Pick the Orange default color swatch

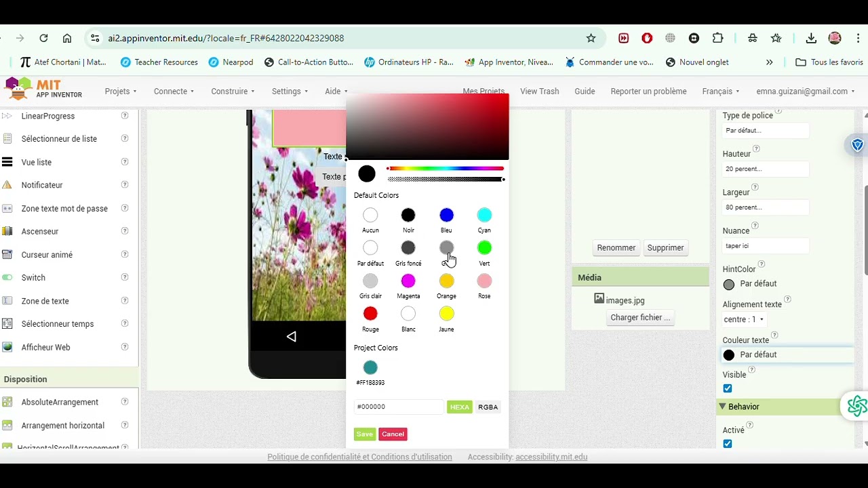[446, 281]
